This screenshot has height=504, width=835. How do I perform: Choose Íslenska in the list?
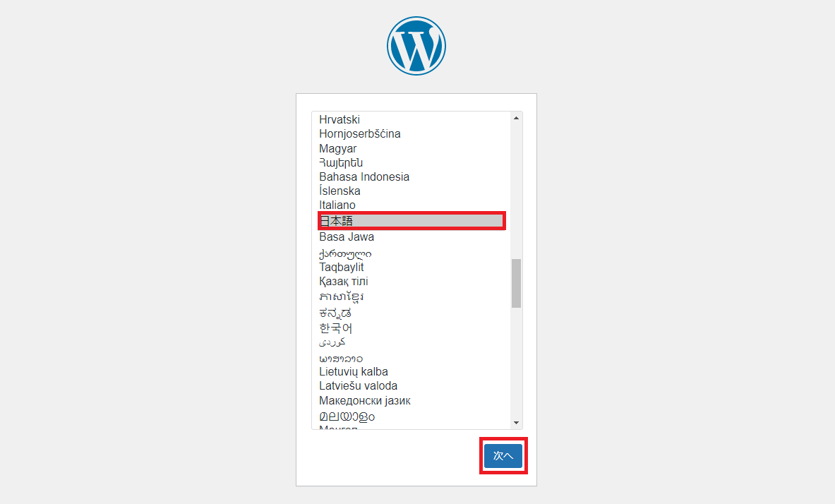340,191
